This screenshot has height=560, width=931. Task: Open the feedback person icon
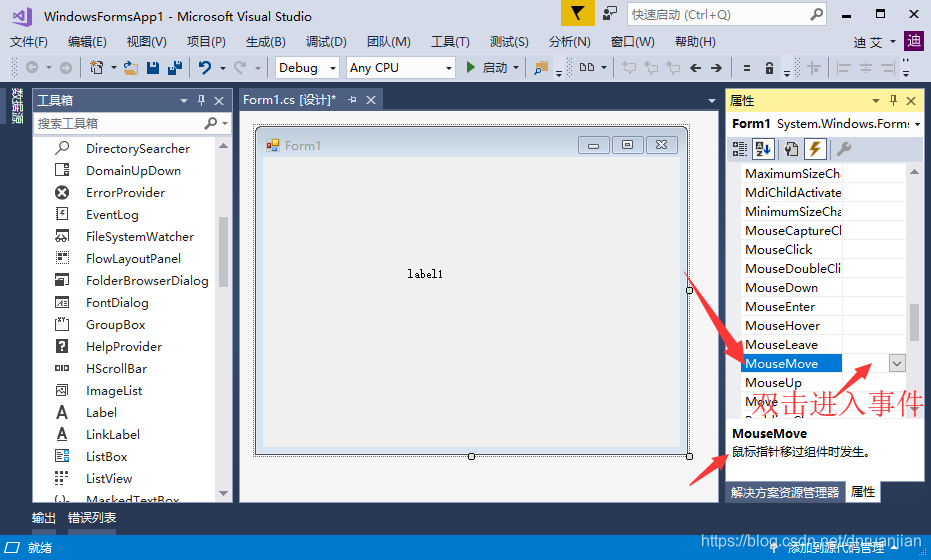pyautogui.click(x=610, y=14)
